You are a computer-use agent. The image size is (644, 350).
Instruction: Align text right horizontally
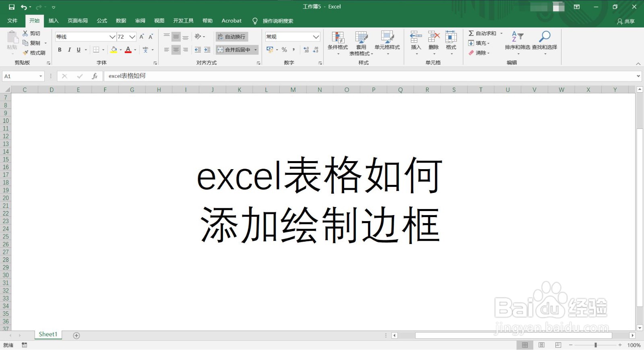[x=186, y=50]
